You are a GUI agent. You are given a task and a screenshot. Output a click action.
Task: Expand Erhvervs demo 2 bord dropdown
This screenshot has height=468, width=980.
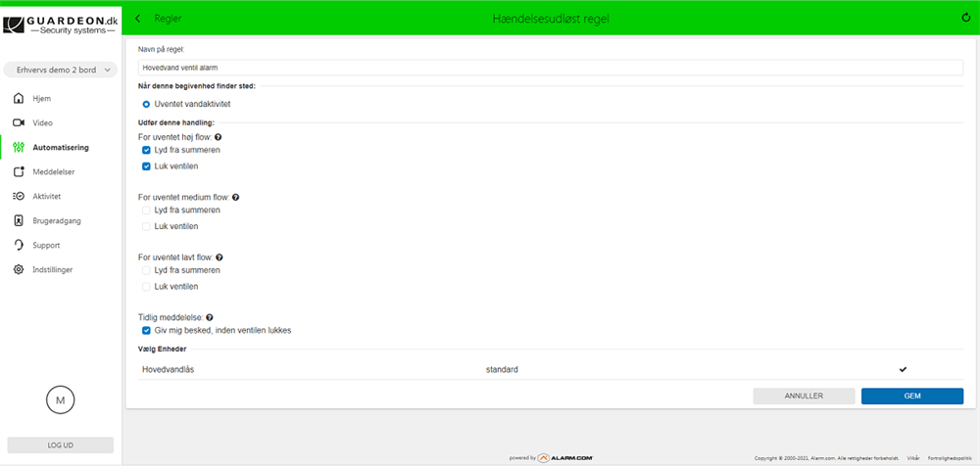(x=60, y=70)
